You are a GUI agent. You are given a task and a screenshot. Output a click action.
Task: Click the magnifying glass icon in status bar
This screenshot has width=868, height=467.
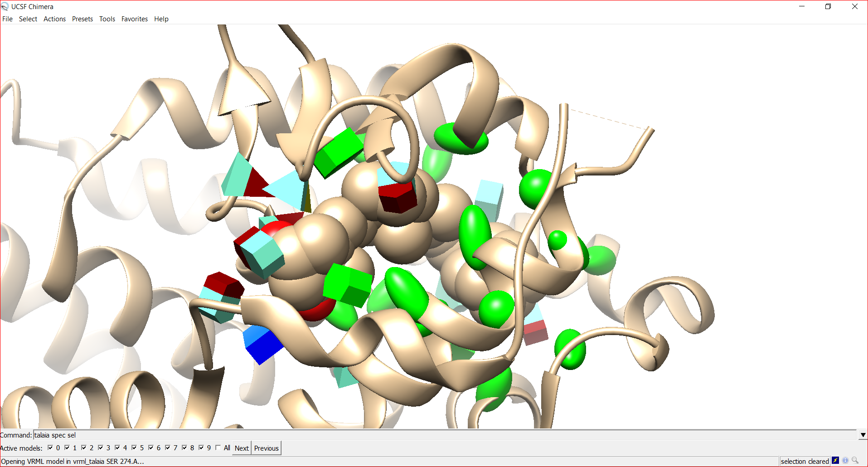point(855,461)
